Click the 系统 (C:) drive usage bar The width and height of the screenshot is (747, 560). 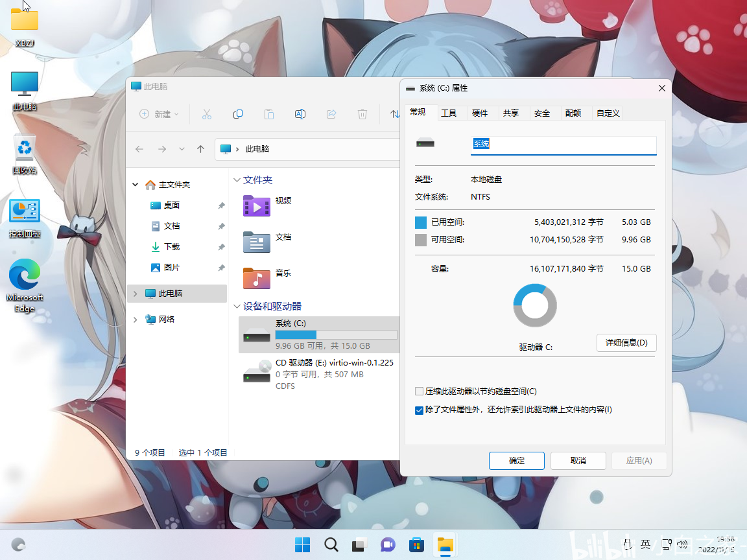(337, 334)
